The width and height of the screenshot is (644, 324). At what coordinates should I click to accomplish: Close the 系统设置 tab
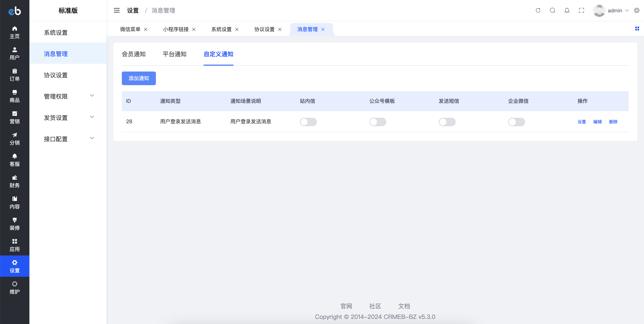click(237, 29)
